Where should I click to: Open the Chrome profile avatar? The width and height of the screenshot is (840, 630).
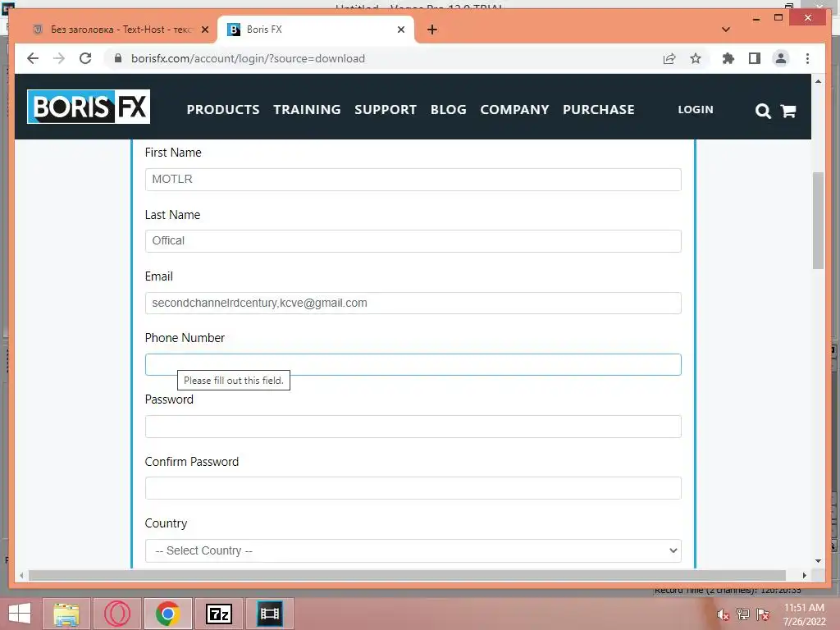pyautogui.click(x=781, y=58)
